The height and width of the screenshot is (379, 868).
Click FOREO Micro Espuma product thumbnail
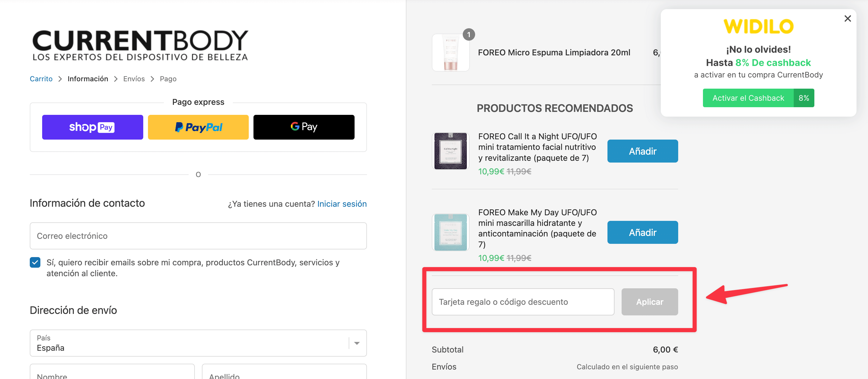[x=451, y=52]
